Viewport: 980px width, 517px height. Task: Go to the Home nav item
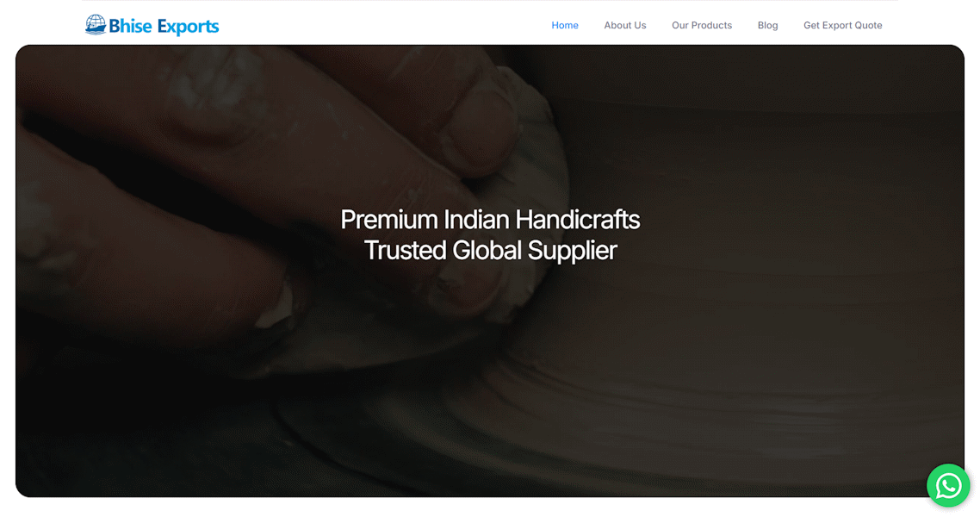click(564, 26)
